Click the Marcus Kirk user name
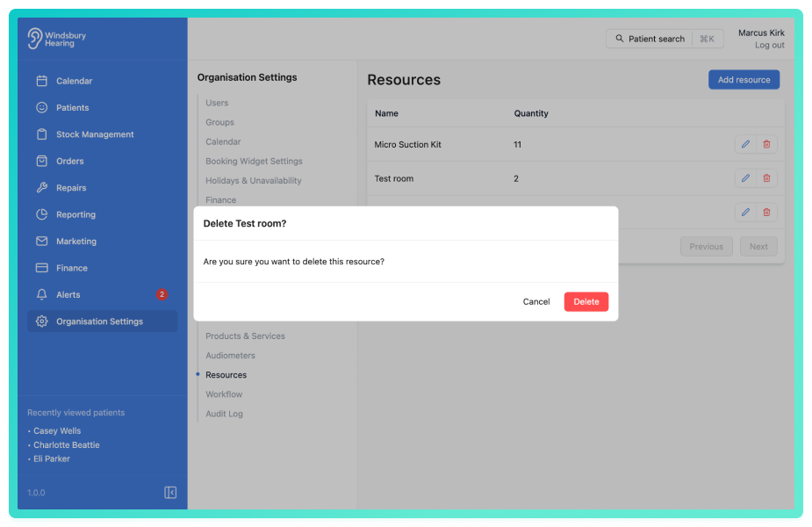812x527 pixels. pos(761,32)
